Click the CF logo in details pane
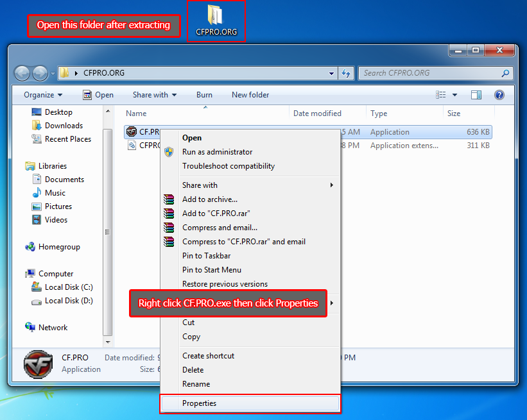This screenshot has height=420, width=527. click(x=38, y=364)
